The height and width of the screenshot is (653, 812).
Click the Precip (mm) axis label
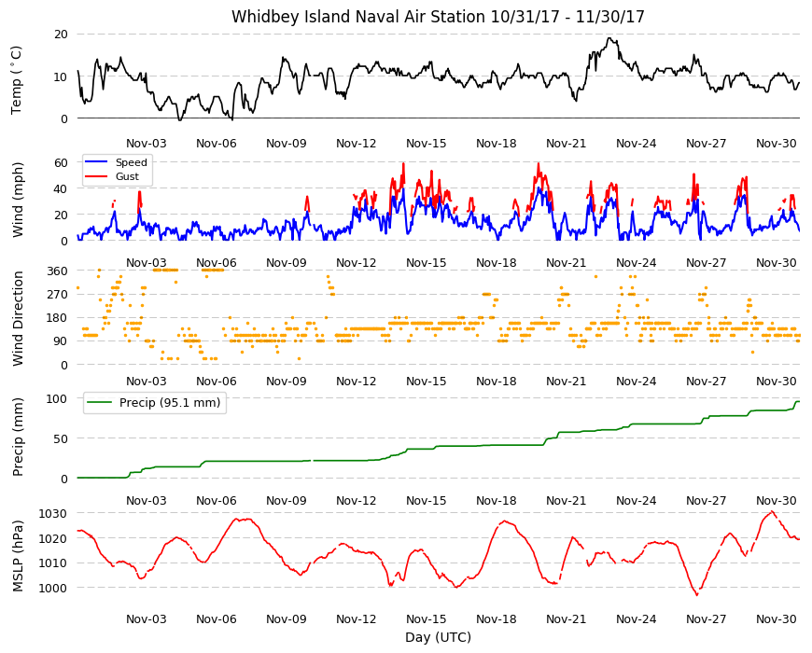(x=18, y=437)
